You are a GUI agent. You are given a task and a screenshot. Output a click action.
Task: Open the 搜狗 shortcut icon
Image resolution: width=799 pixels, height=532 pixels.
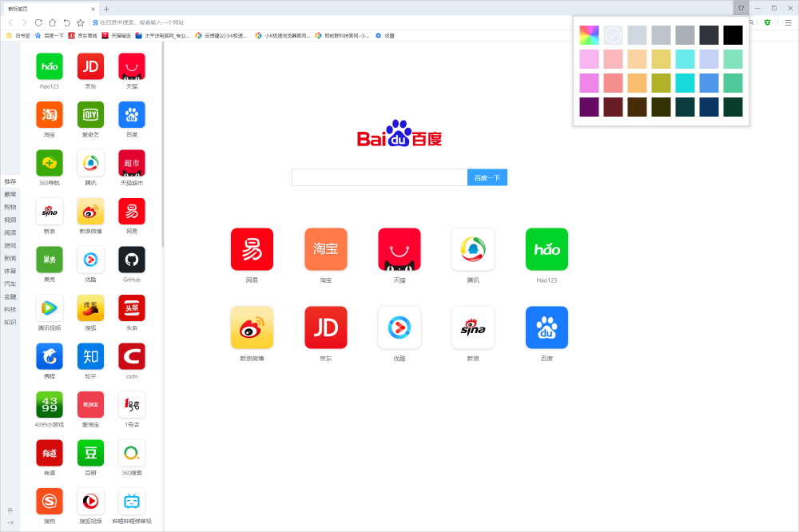(x=50, y=502)
